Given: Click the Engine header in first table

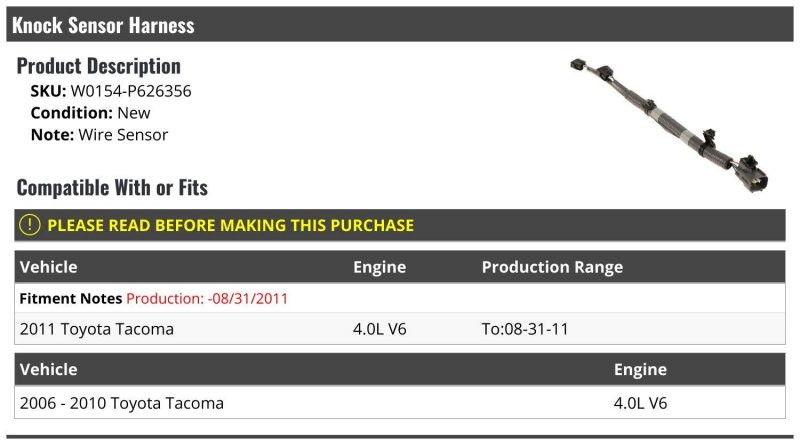Looking at the screenshot, I should pos(379,267).
